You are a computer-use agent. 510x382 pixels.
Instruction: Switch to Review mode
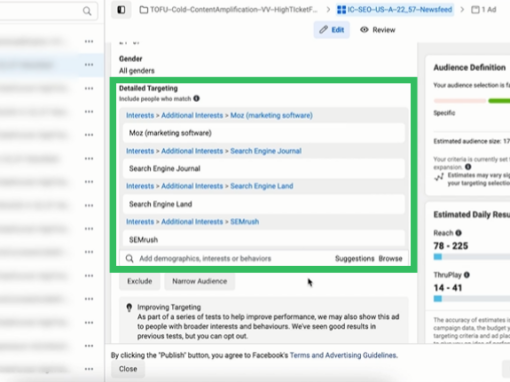tap(378, 30)
